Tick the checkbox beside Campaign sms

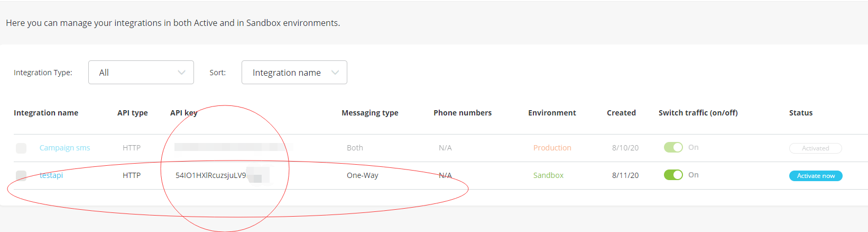point(21,148)
